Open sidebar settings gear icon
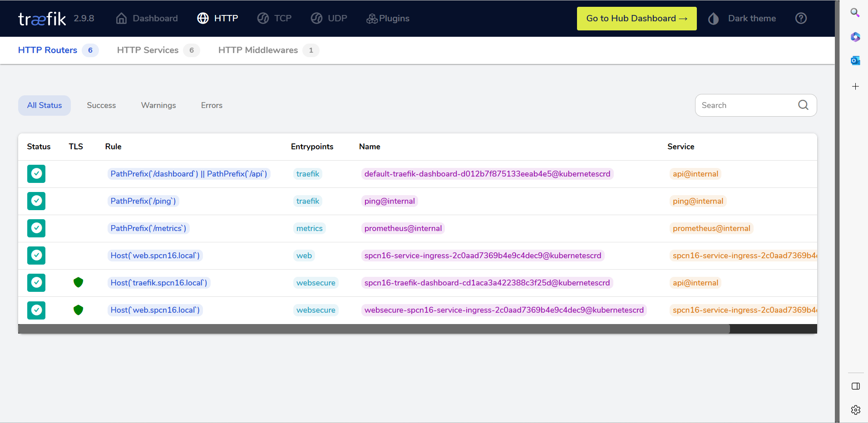 [x=856, y=410]
